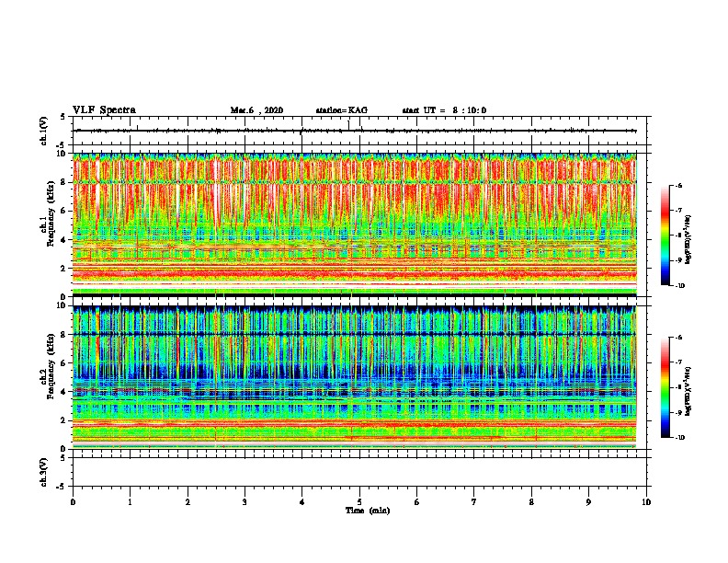Click the '-6' label on ch.1 colorbar
The height and width of the screenshot is (563, 728).
pos(678,185)
